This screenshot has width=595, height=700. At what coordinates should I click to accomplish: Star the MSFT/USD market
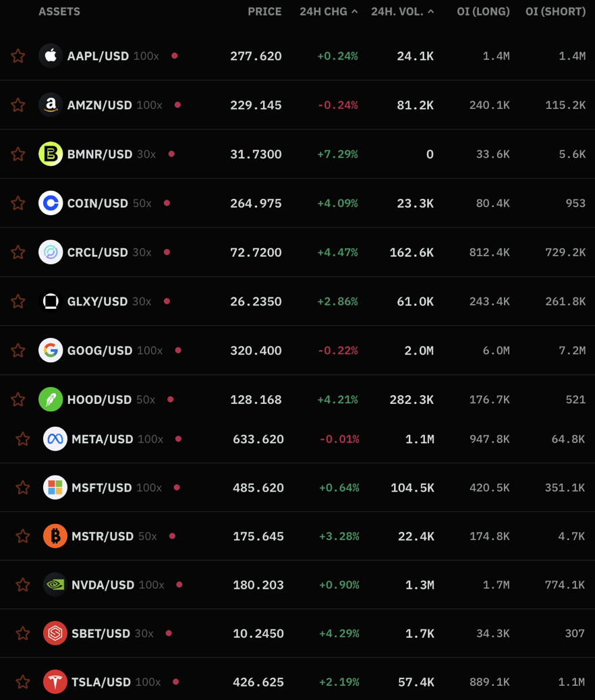(23, 488)
